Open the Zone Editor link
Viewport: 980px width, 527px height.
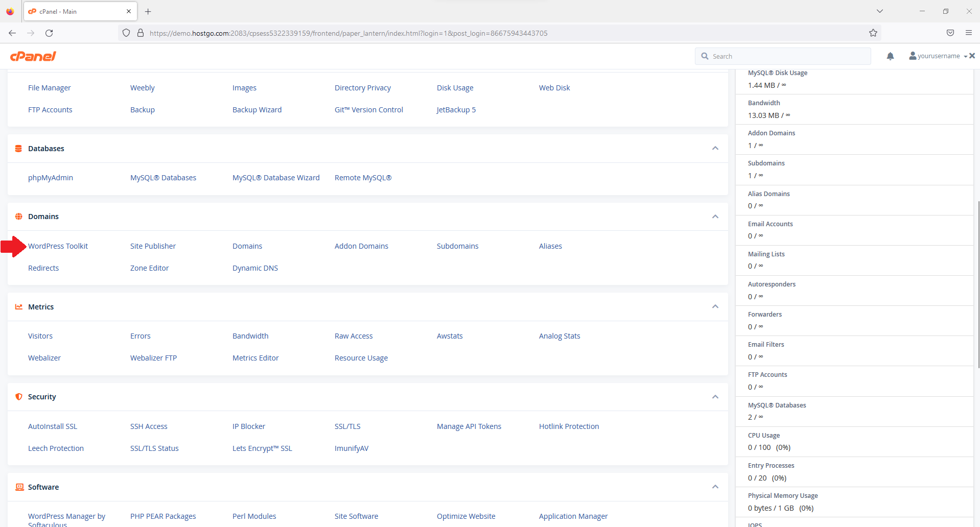(149, 268)
